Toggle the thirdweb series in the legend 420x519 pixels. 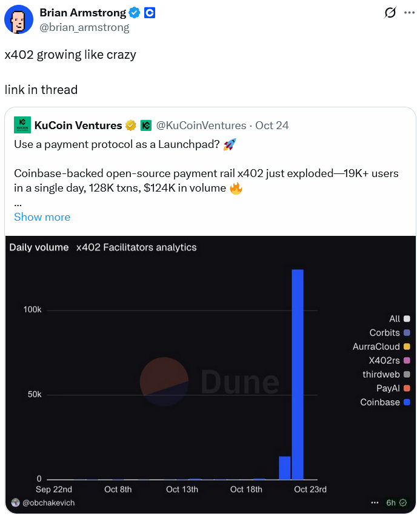tap(406, 374)
